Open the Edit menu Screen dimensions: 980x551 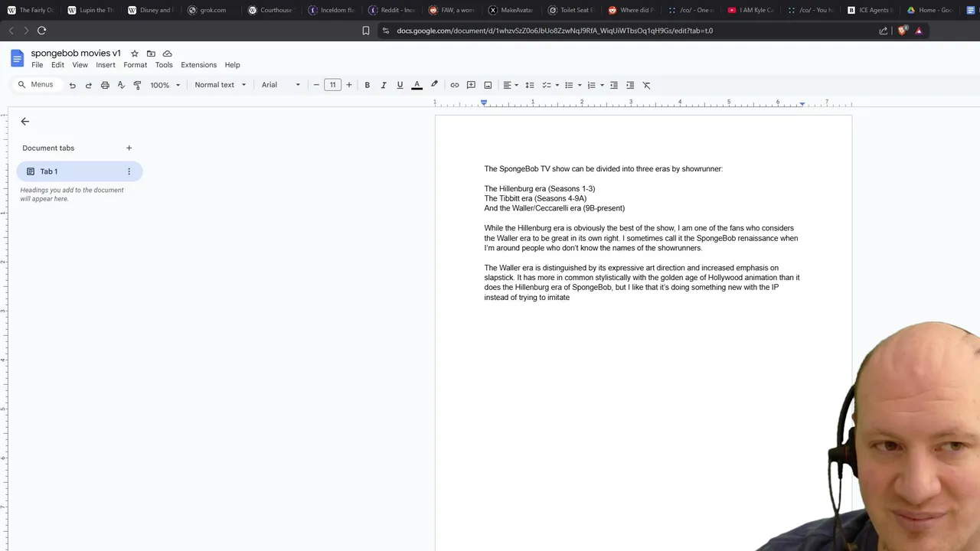(57, 65)
